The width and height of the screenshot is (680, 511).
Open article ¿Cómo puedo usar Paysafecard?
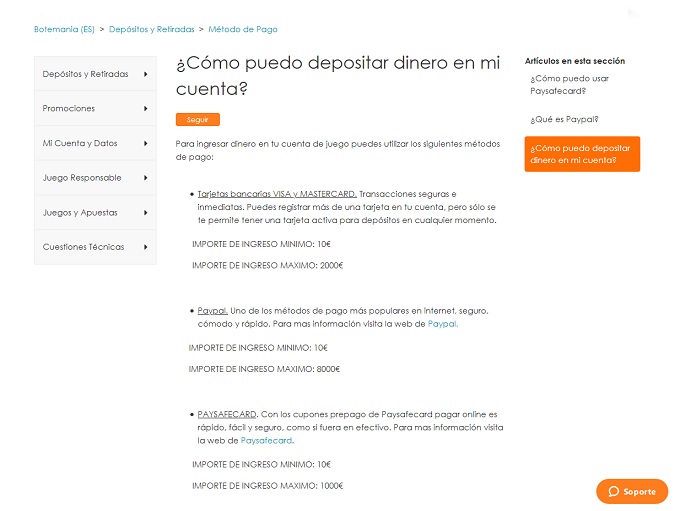[x=569, y=84]
